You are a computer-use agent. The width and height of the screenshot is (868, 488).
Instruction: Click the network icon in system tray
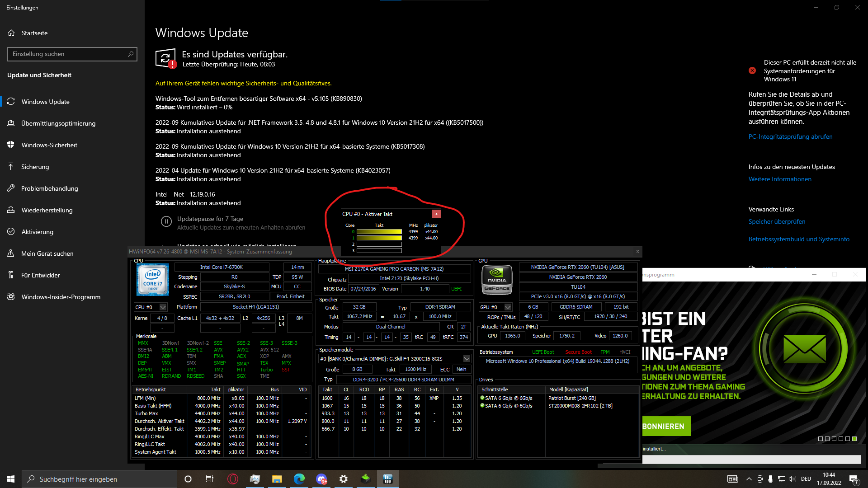(781, 479)
